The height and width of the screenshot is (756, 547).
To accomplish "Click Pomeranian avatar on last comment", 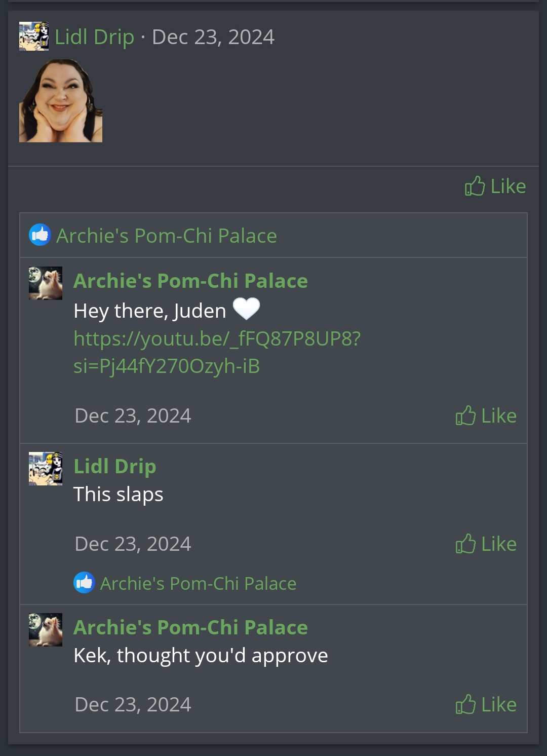I will pos(46,630).
